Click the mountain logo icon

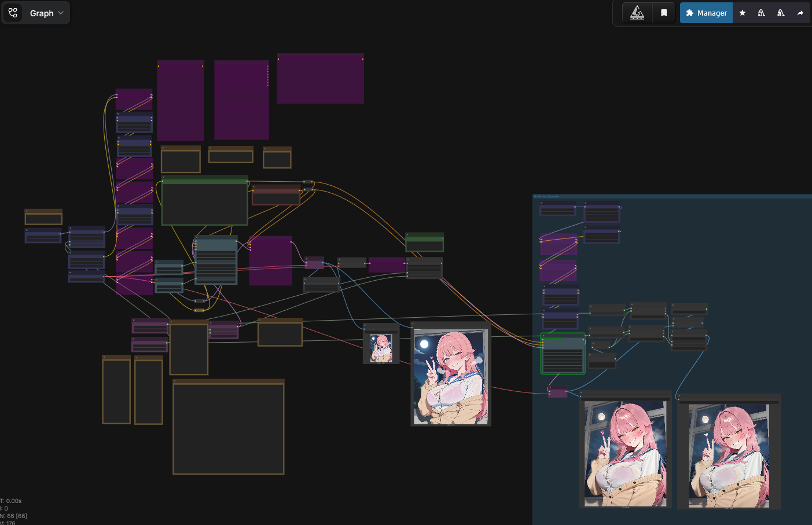pyautogui.click(x=637, y=13)
